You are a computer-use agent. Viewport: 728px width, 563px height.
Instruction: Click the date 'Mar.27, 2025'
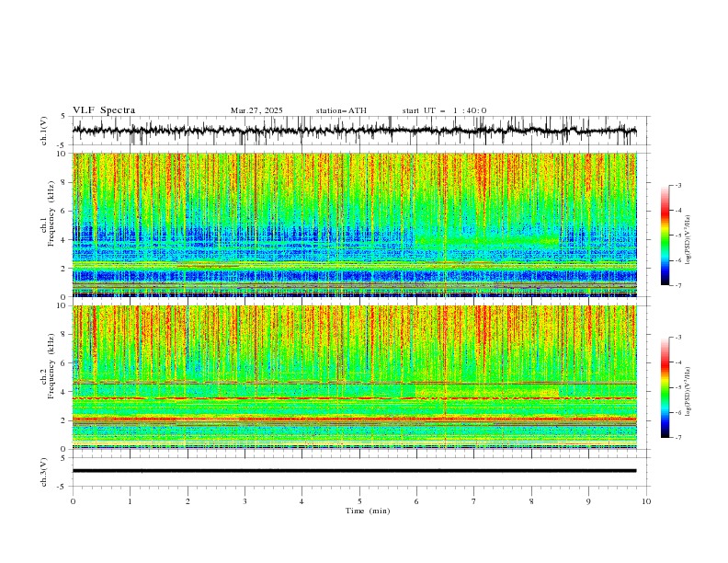coord(256,110)
